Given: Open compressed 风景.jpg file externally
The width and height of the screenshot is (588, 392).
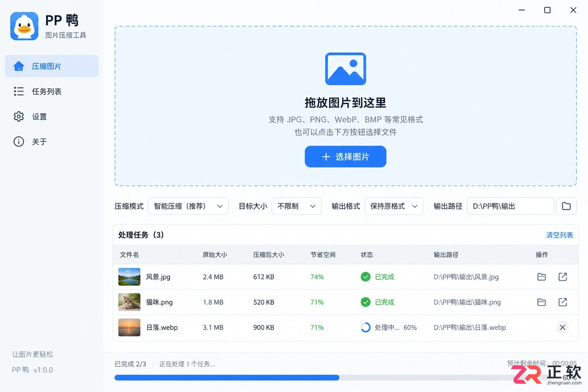Looking at the screenshot, I should 563,277.
